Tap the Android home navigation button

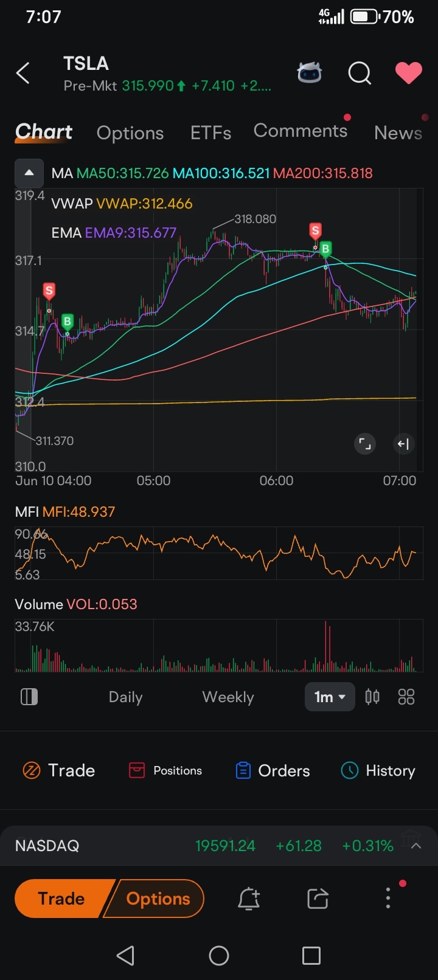tap(219, 956)
